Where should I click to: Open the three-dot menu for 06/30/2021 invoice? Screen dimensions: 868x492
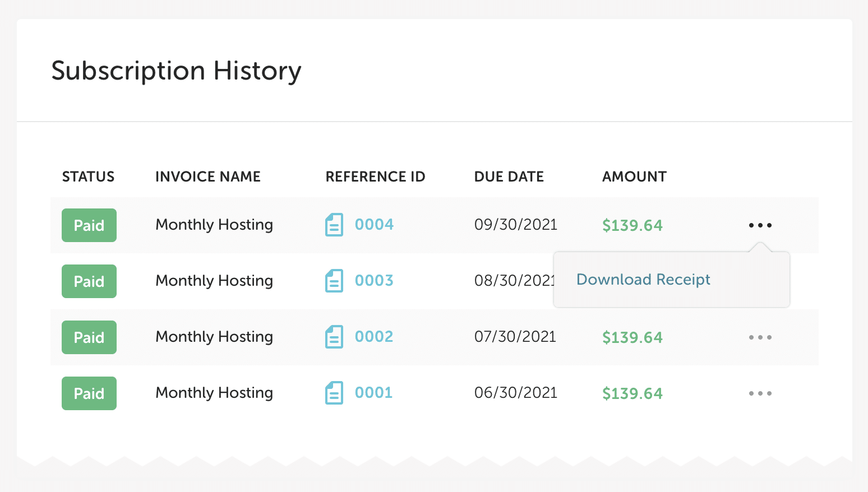tap(760, 393)
